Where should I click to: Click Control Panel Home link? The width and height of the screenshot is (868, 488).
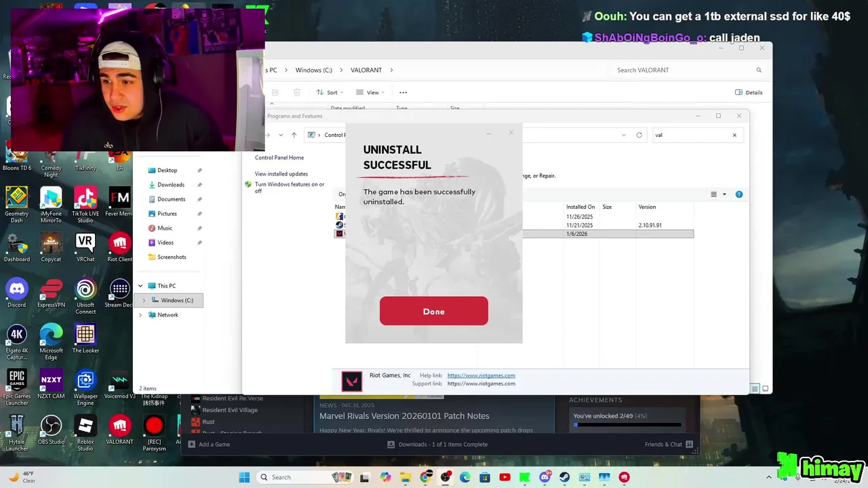click(x=279, y=157)
